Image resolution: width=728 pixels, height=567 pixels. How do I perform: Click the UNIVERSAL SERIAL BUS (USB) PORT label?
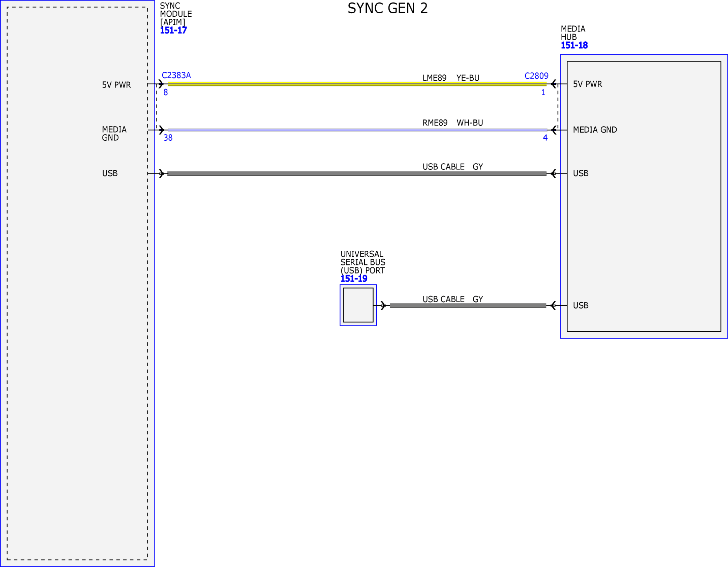click(363, 262)
